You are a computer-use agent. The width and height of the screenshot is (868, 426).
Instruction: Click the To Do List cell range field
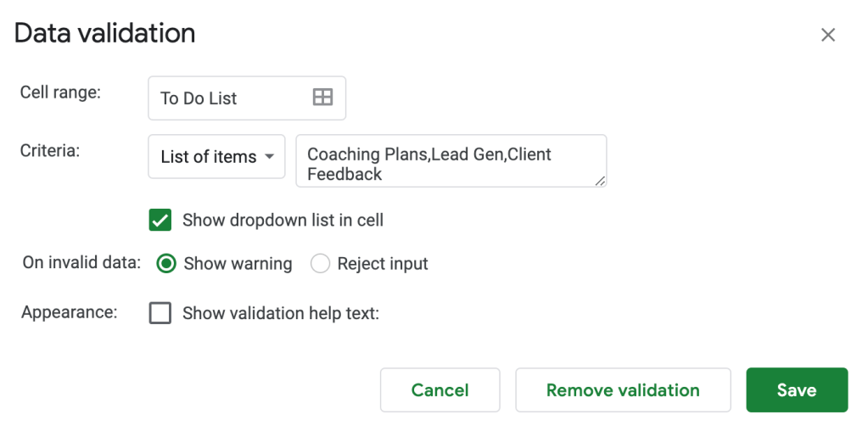229,98
